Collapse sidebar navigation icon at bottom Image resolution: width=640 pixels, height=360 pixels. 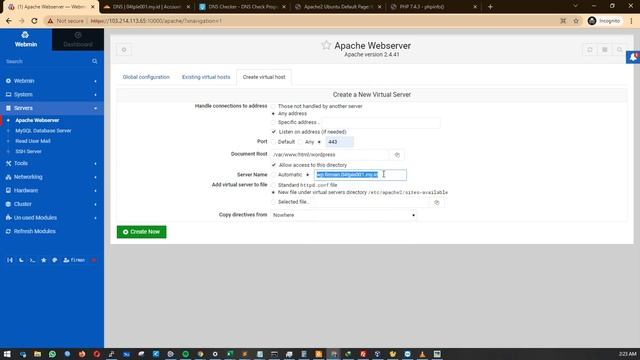point(10,260)
